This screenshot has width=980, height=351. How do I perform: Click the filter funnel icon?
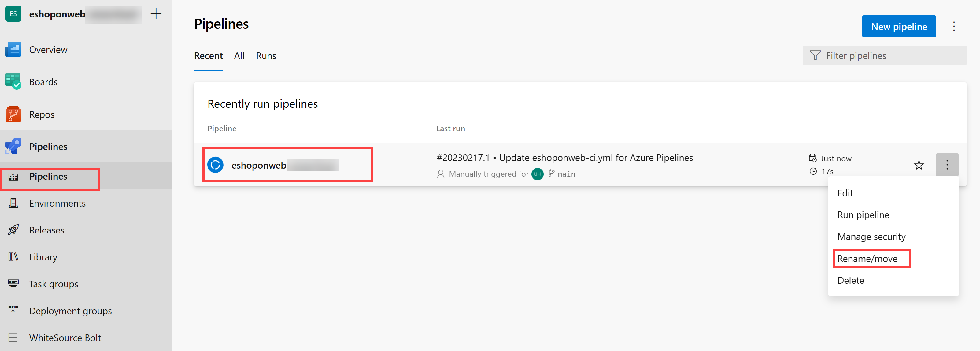pyautogui.click(x=815, y=56)
